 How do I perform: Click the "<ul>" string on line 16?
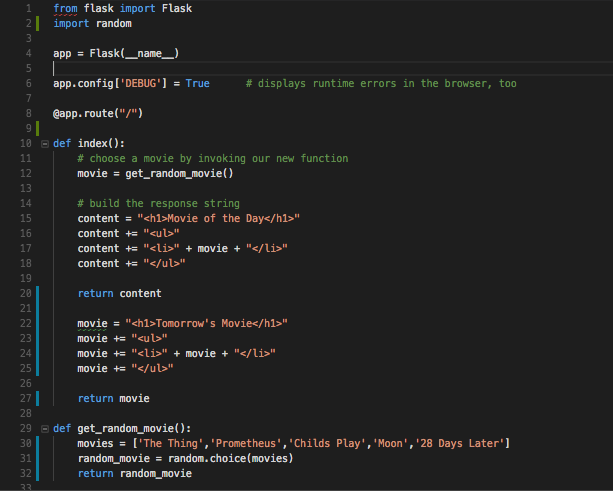161,233
